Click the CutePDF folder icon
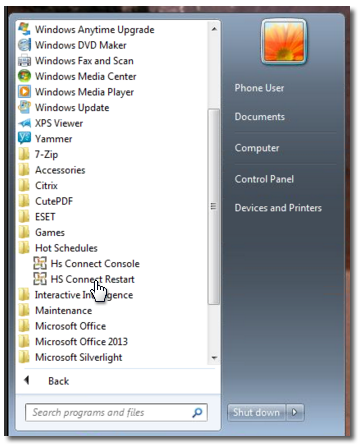 24,201
